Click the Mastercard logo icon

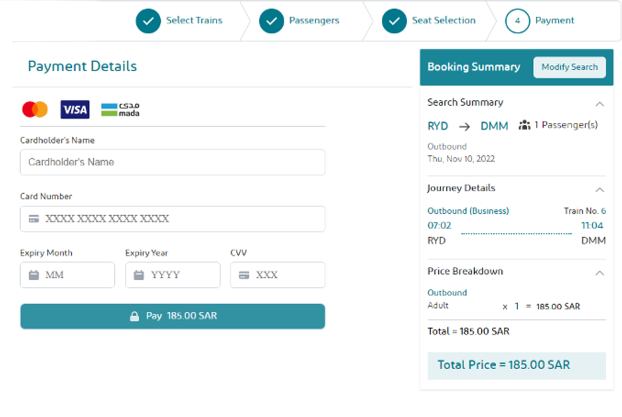click(35, 109)
